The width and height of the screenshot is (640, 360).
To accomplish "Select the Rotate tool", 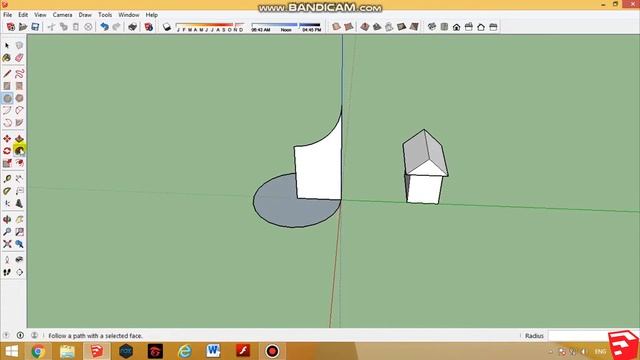I will (x=7, y=151).
